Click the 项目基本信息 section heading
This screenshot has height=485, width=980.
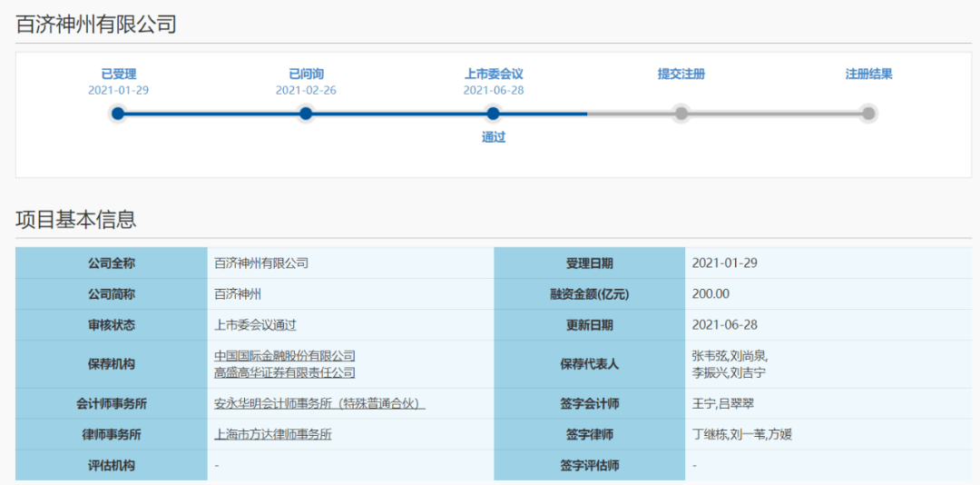pos(75,219)
